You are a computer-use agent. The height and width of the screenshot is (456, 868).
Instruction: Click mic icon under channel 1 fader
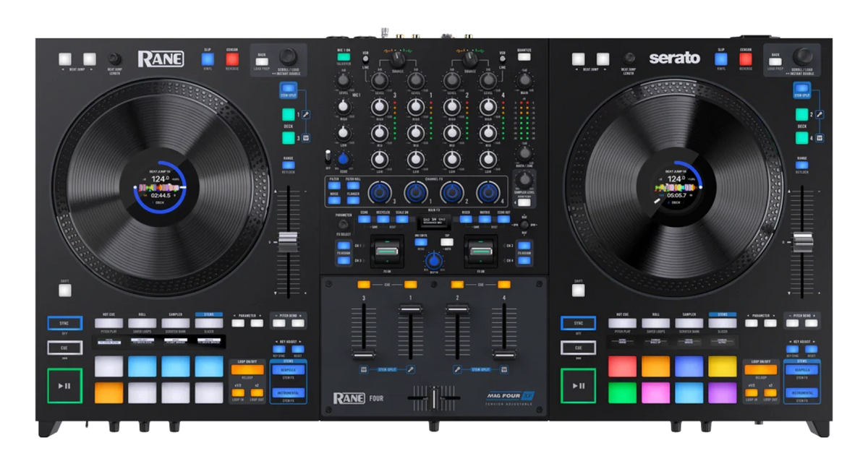[410, 370]
